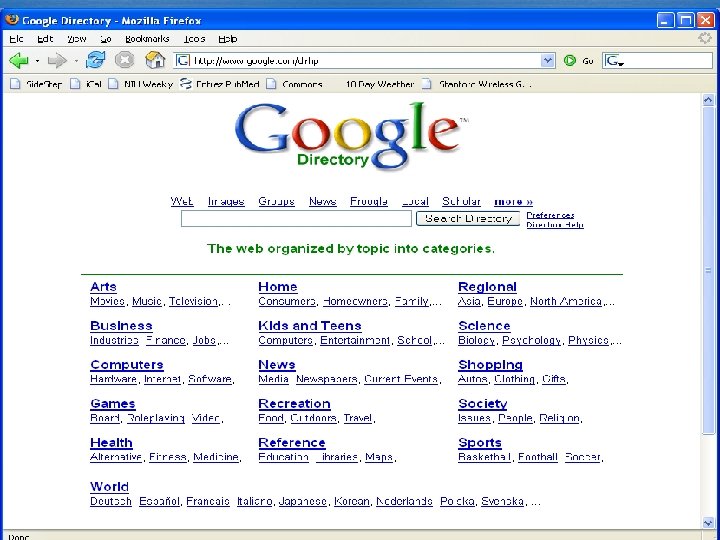Open the Kids and Teens category
Screen dimensions: 720x540
tap(310, 326)
